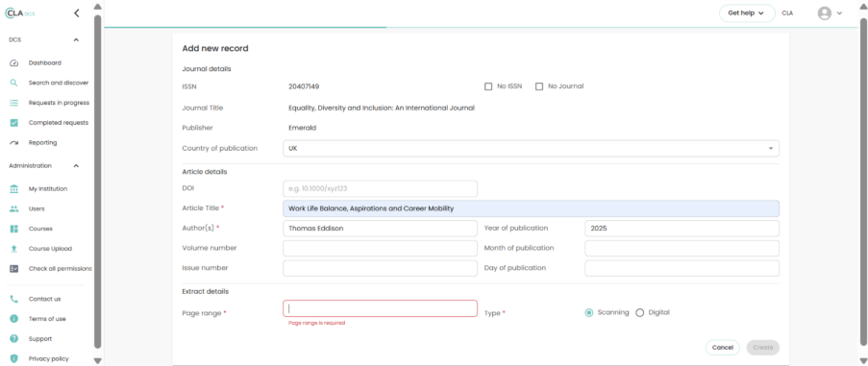Collapse the DCS sidebar section

(76, 39)
